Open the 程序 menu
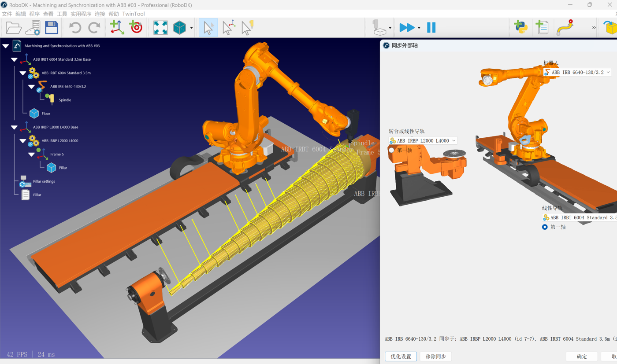 click(34, 14)
